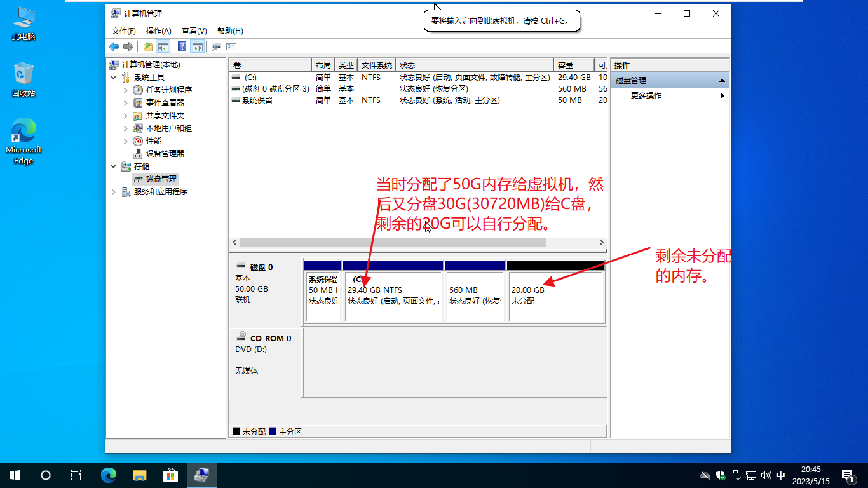
Task: Click the scrollbar right arrow in volume list
Action: pos(601,243)
